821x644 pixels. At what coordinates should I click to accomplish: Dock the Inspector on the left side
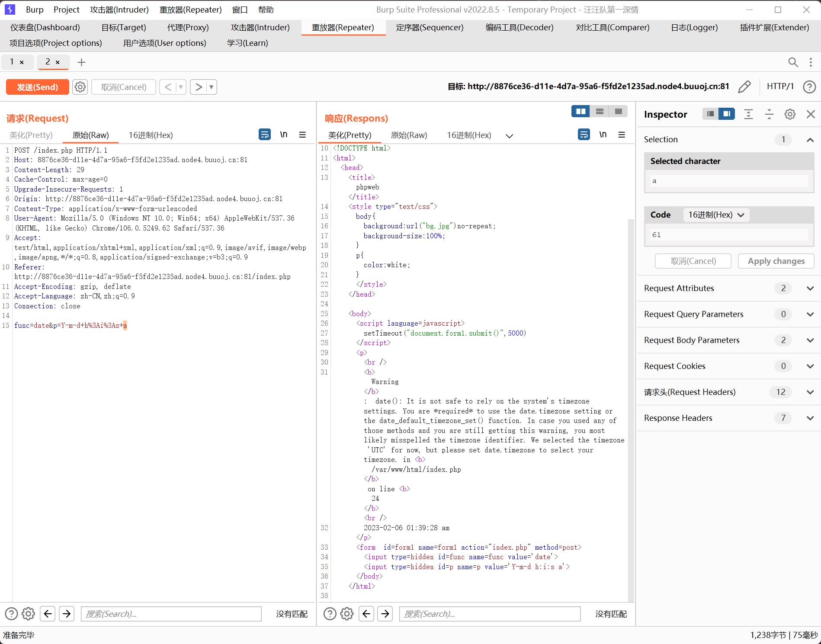710,114
